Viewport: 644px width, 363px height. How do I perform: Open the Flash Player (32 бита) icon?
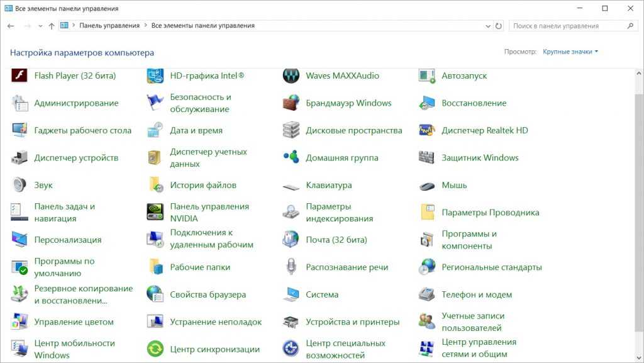[19, 76]
